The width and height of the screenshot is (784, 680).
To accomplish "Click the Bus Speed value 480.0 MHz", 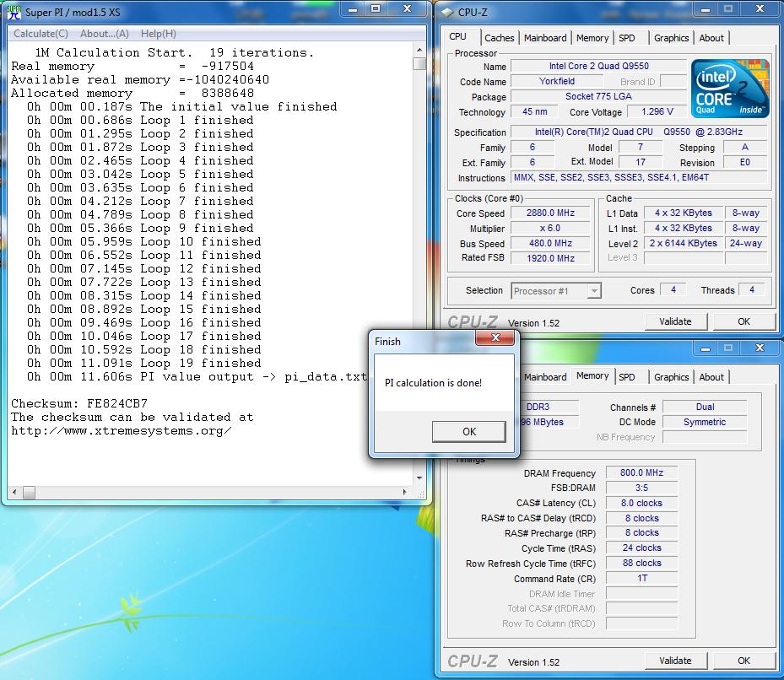I will (x=550, y=243).
